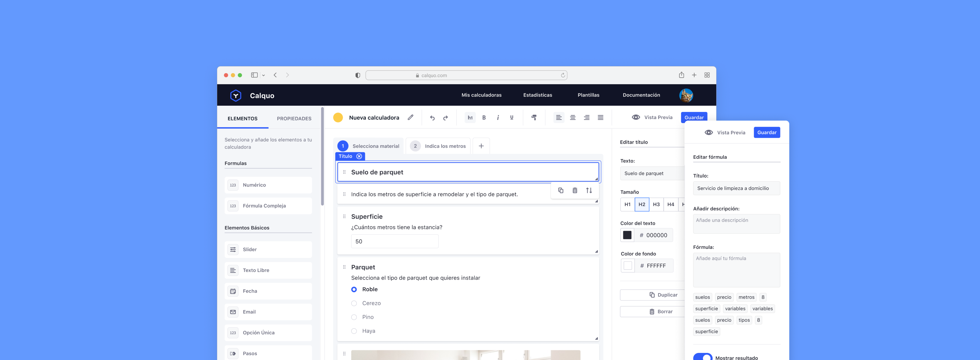The width and height of the screenshot is (980, 360).
Task: Click the browser reload icon
Action: (563, 75)
